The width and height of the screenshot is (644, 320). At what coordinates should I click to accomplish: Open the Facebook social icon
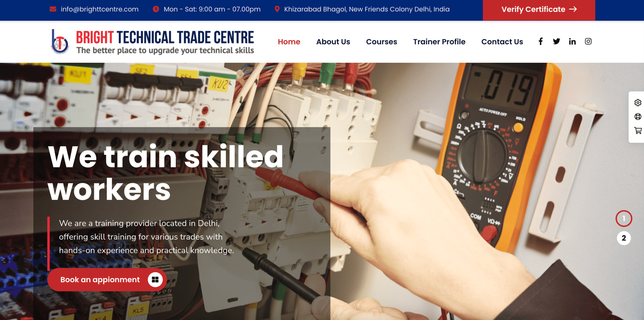pos(540,42)
